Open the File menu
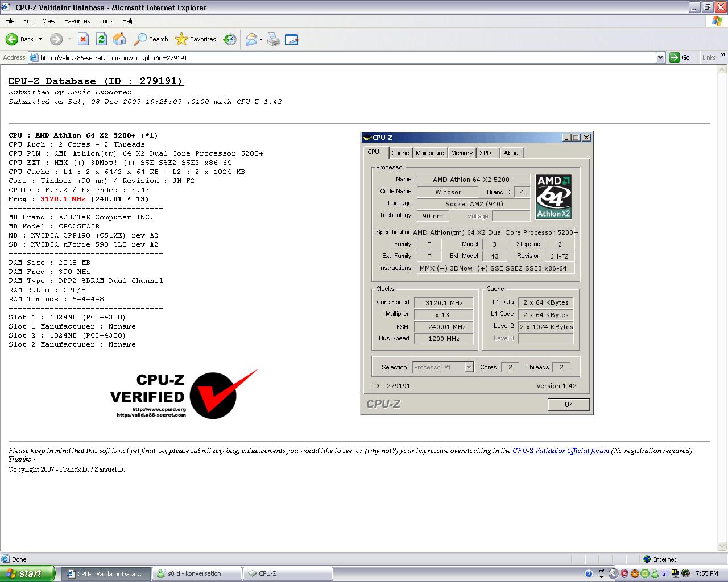 (x=10, y=21)
